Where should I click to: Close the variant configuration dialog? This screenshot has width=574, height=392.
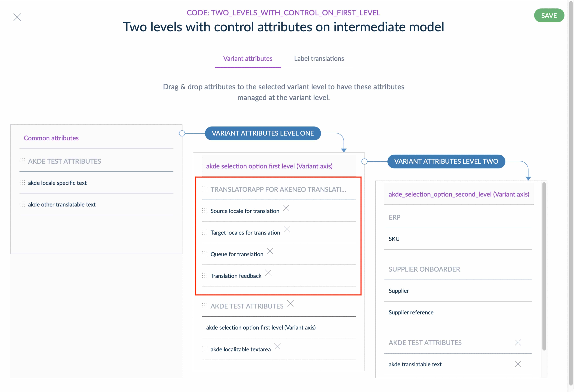click(x=17, y=17)
